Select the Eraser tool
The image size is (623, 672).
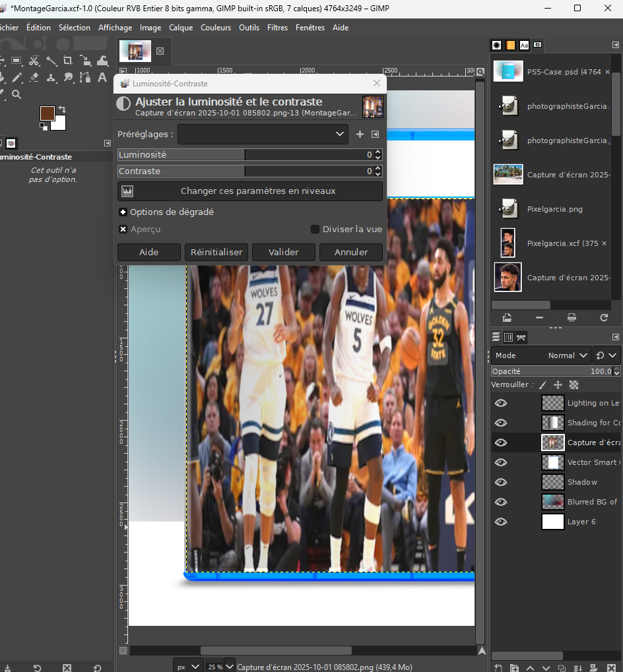click(34, 78)
